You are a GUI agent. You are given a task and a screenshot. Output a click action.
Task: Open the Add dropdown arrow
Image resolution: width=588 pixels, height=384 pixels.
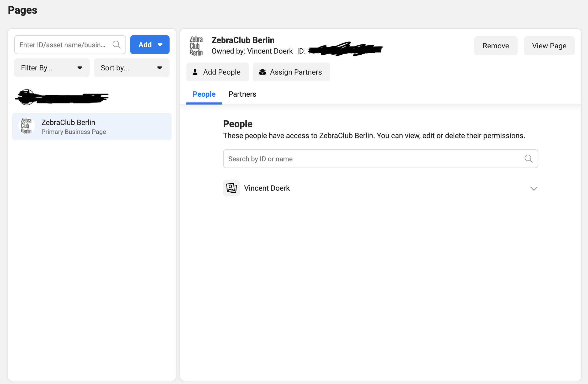click(x=160, y=45)
